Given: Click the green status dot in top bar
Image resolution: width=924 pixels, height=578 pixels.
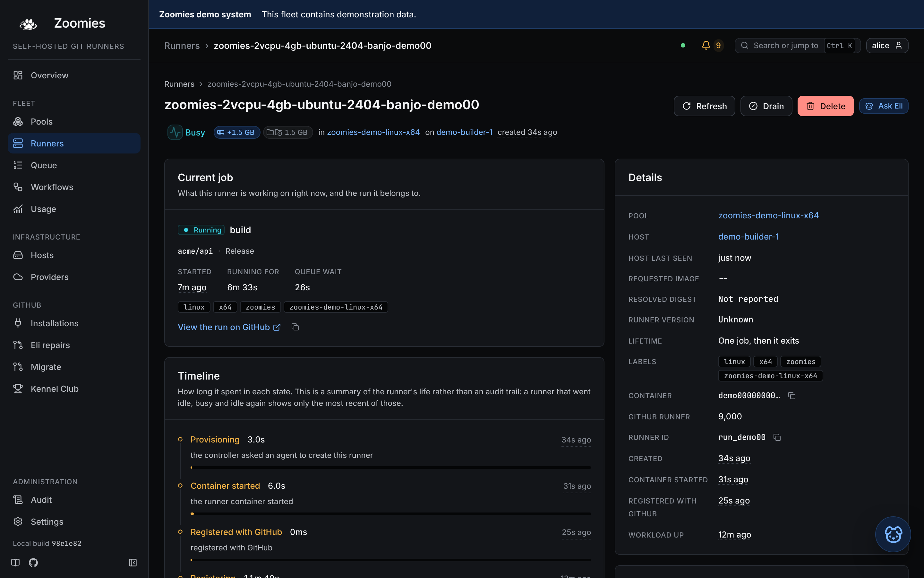Looking at the screenshot, I should point(683,46).
